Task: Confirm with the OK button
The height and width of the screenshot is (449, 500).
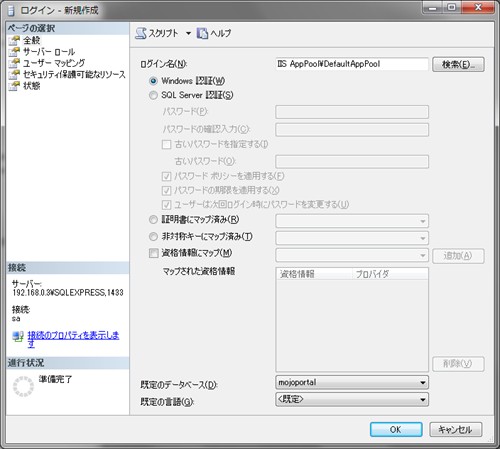Action: [396, 429]
